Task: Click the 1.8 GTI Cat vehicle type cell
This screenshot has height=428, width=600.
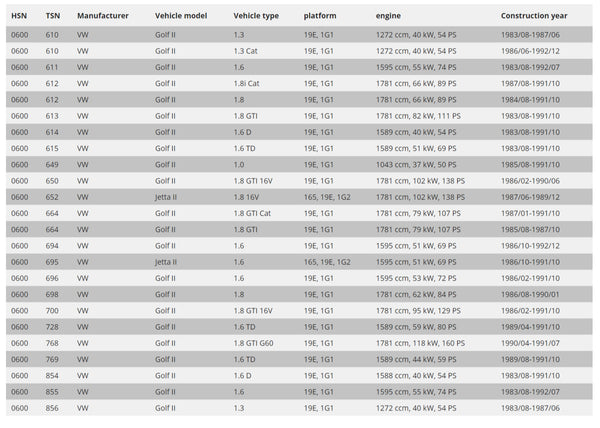Action: point(253,213)
